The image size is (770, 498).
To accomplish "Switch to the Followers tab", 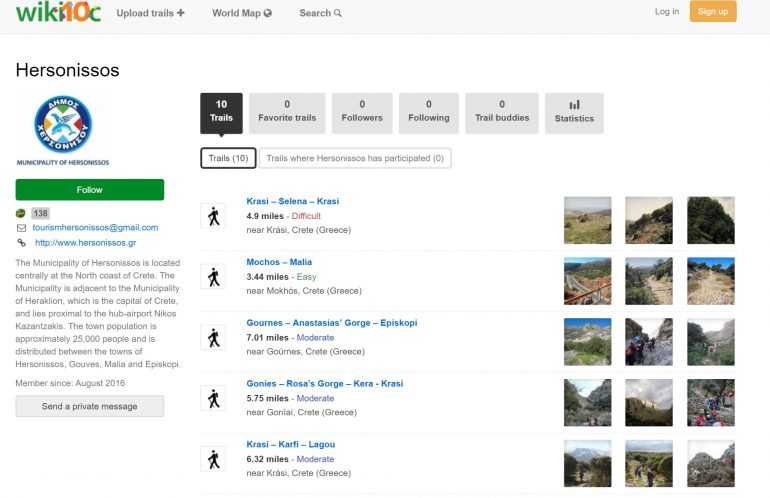I will [361, 113].
